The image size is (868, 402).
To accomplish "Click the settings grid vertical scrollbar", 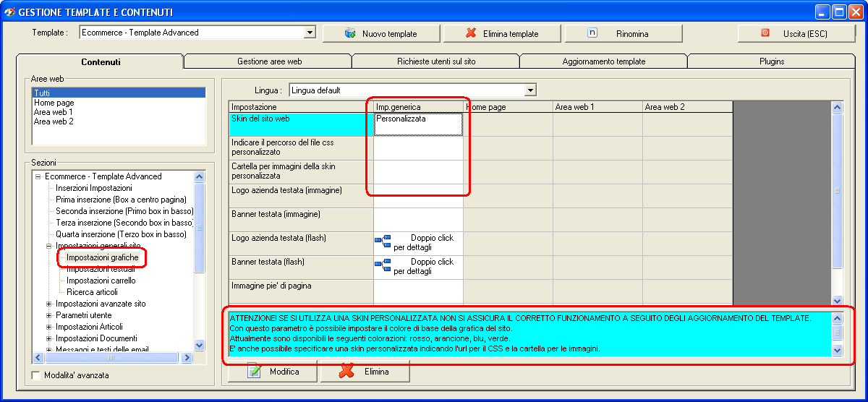I will [838, 202].
